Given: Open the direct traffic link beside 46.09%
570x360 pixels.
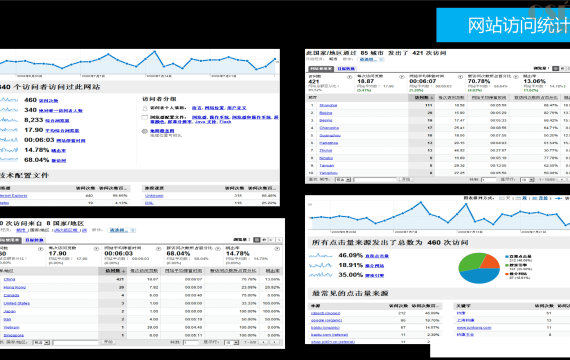Looking at the screenshot, I should pos(377,256).
